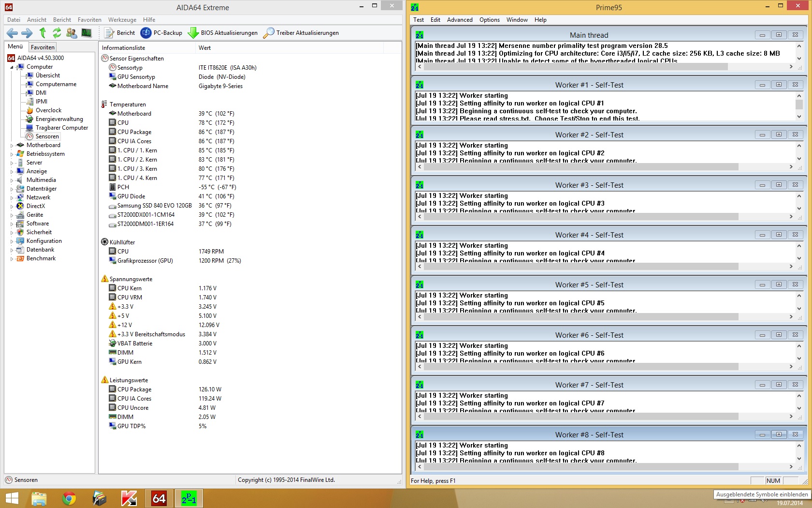Close the Worker #5 child window
Viewport: 812px width, 508px height.
tap(795, 284)
